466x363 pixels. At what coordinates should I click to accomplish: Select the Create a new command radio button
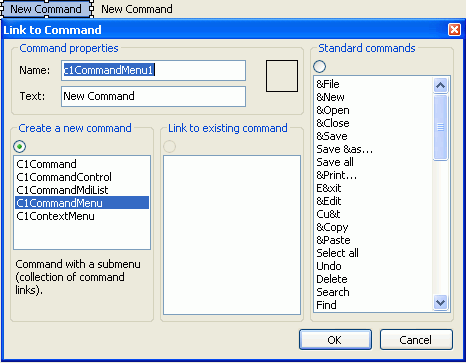click(20, 146)
